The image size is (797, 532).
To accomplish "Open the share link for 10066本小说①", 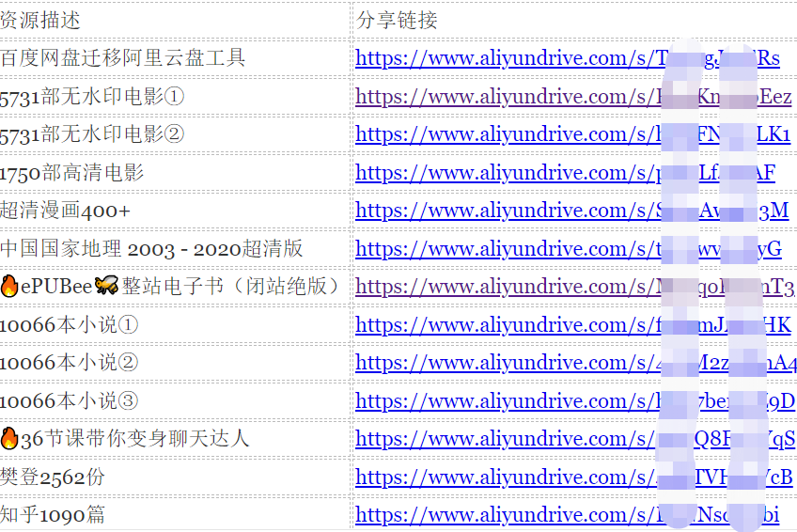I will pyautogui.click(x=573, y=325).
